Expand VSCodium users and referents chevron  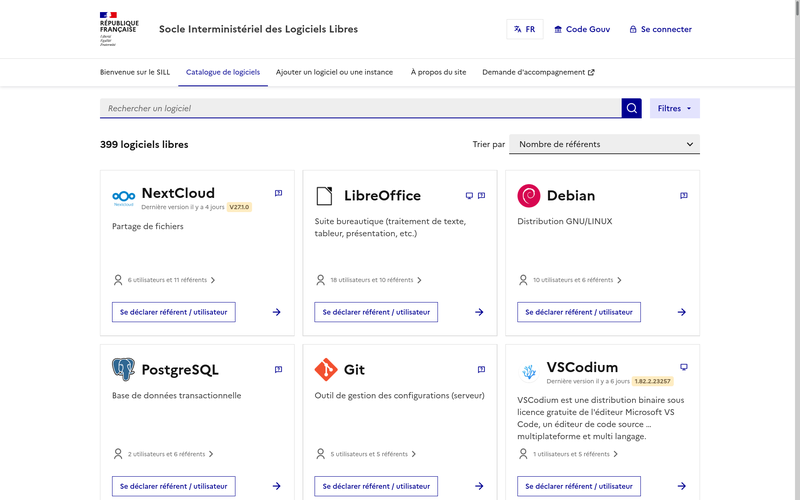coord(616,454)
